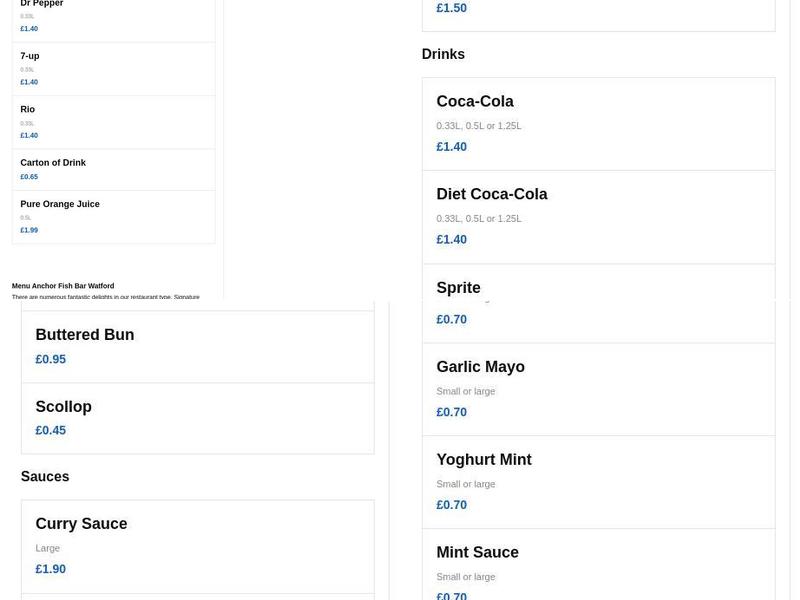Choose the Scollop menu item
800x600 pixels.
click(x=64, y=407)
